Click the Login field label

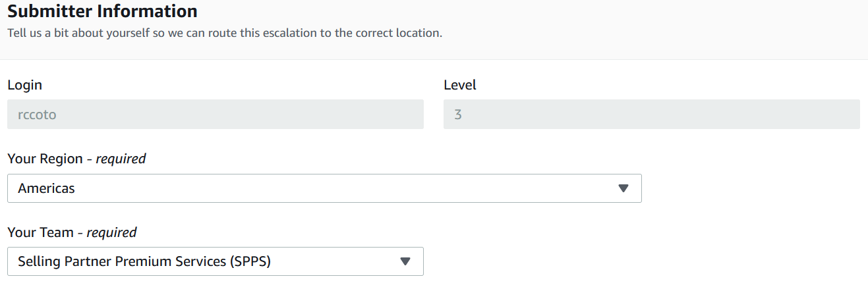(x=25, y=85)
